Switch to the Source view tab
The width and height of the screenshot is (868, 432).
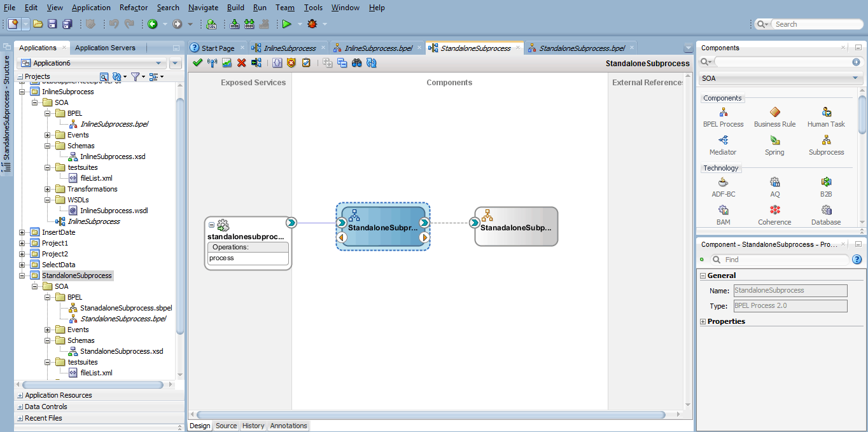pyautogui.click(x=226, y=426)
